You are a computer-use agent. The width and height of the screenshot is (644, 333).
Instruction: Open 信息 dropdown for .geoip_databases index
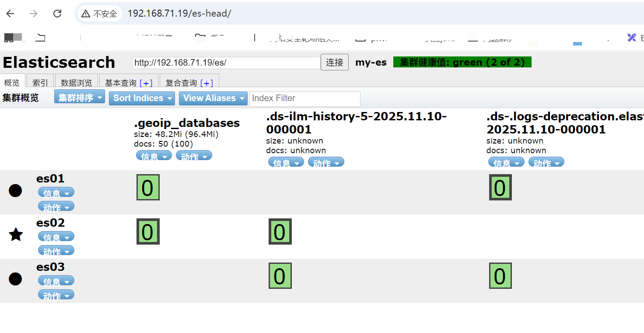[x=154, y=156]
